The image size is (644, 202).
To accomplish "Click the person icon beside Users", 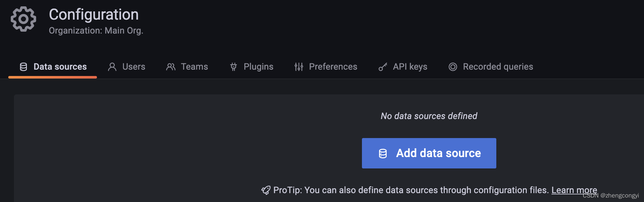I will point(112,67).
